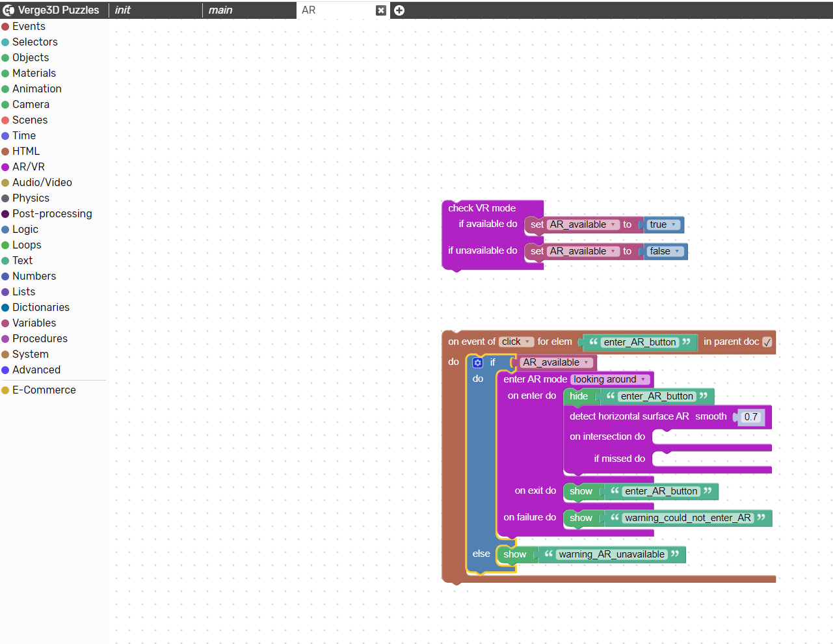Open the E-Commerce category
Image resolution: width=833 pixels, height=644 pixels.
tap(44, 390)
